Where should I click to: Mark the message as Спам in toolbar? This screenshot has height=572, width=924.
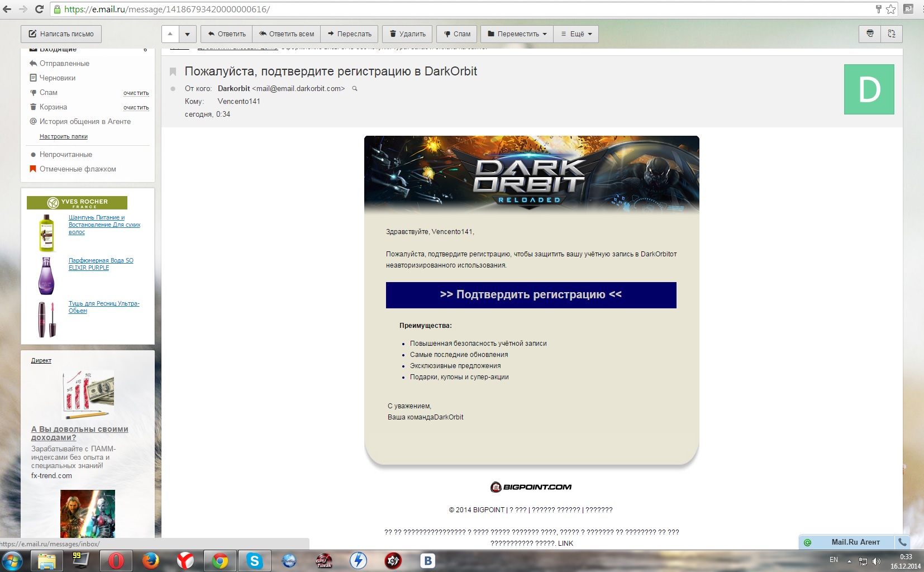point(457,34)
